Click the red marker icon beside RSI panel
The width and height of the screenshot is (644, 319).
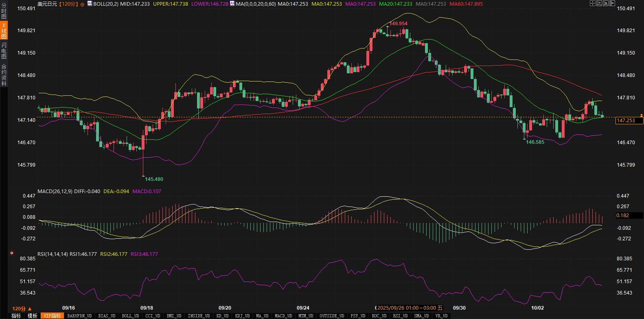(12, 253)
